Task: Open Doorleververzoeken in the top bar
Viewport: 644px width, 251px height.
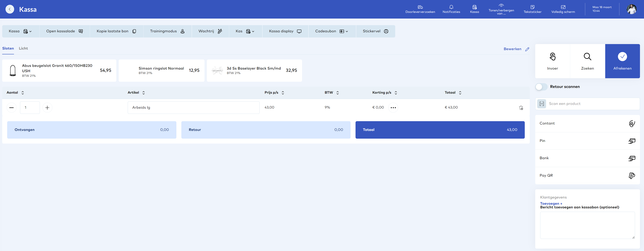Action: coord(420,9)
